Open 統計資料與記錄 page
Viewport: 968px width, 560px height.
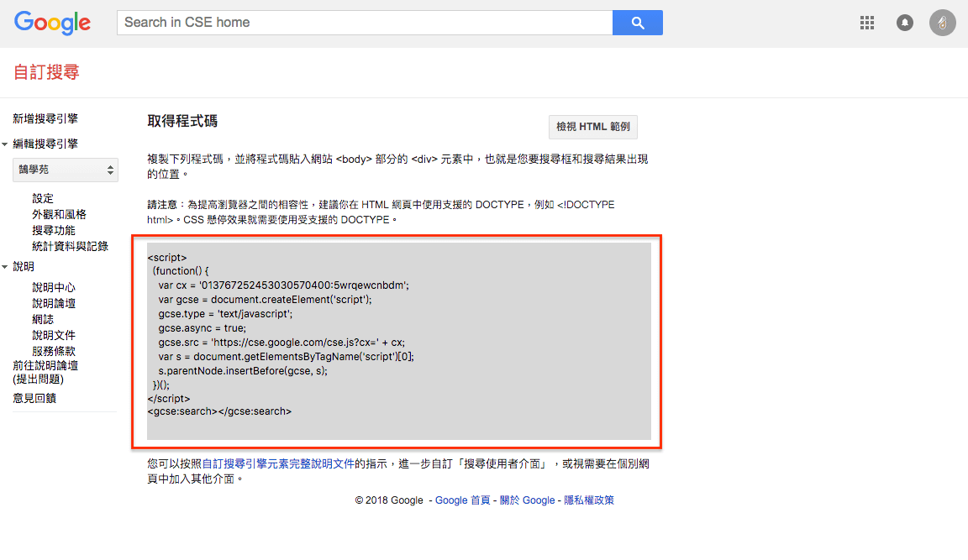click(x=70, y=246)
